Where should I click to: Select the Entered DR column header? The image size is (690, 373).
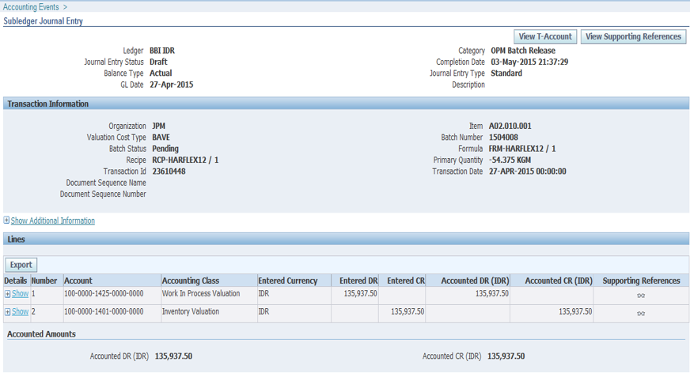pos(358,281)
